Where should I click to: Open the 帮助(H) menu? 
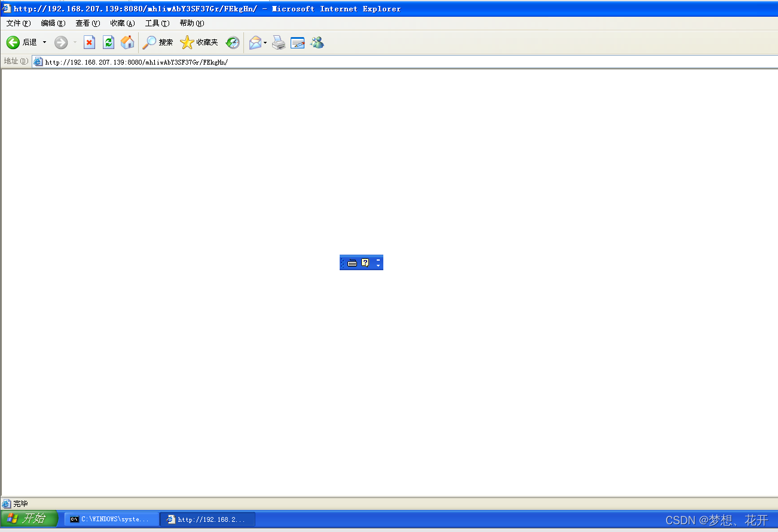[192, 23]
